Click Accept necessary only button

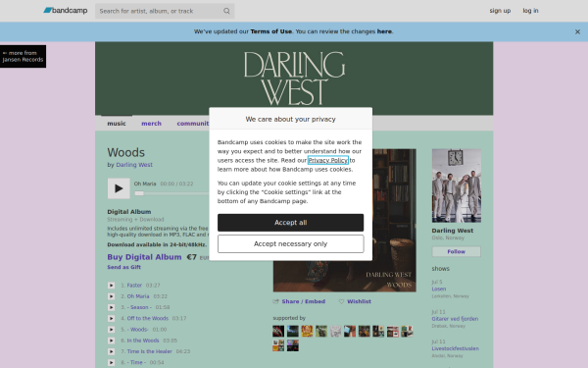pyautogui.click(x=291, y=244)
